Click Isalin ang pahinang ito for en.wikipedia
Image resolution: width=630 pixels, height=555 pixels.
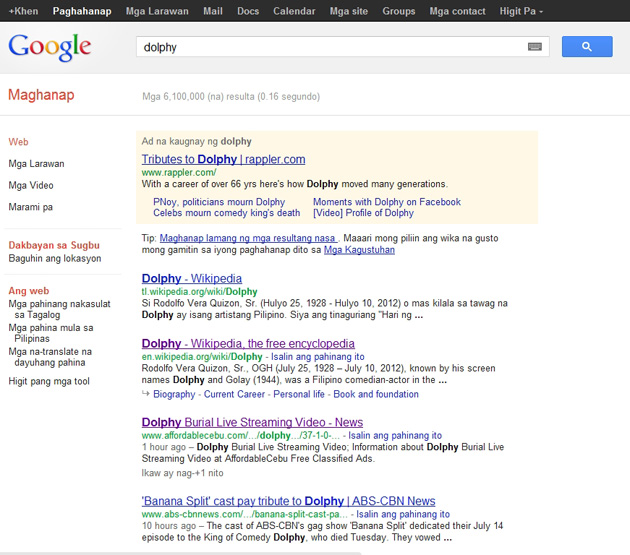(x=317, y=356)
